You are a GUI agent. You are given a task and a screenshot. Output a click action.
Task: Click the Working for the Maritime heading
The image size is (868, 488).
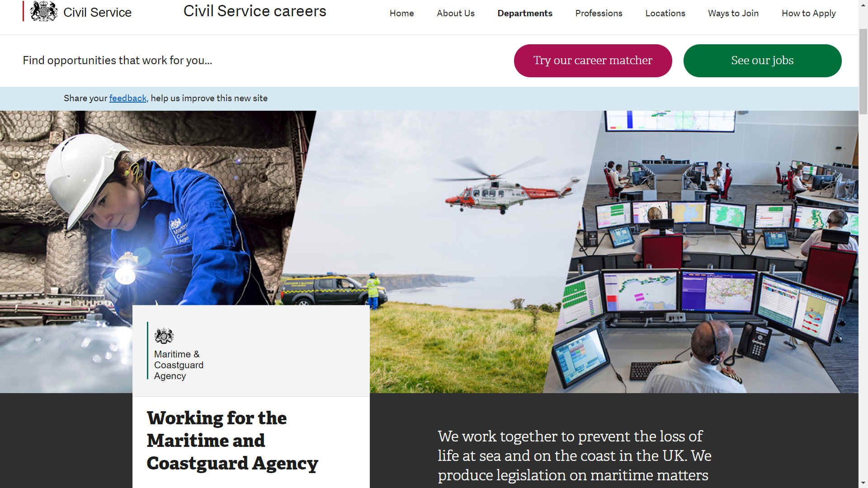(x=232, y=441)
